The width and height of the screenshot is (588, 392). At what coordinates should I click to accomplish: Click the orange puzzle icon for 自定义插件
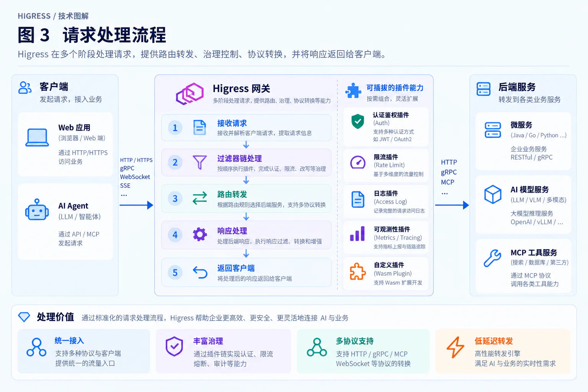point(358,271)
